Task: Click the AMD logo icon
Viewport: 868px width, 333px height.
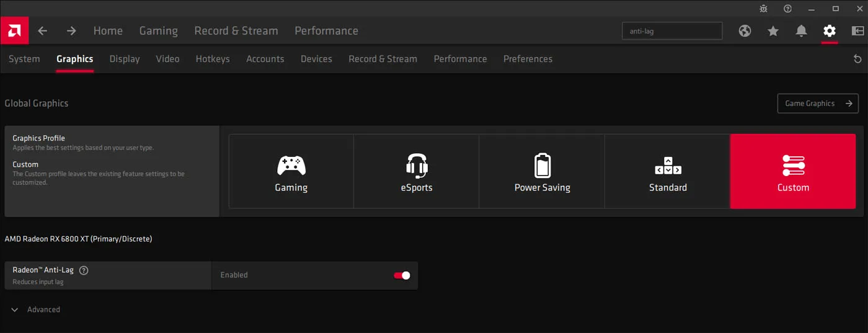Action: point(14,30)
